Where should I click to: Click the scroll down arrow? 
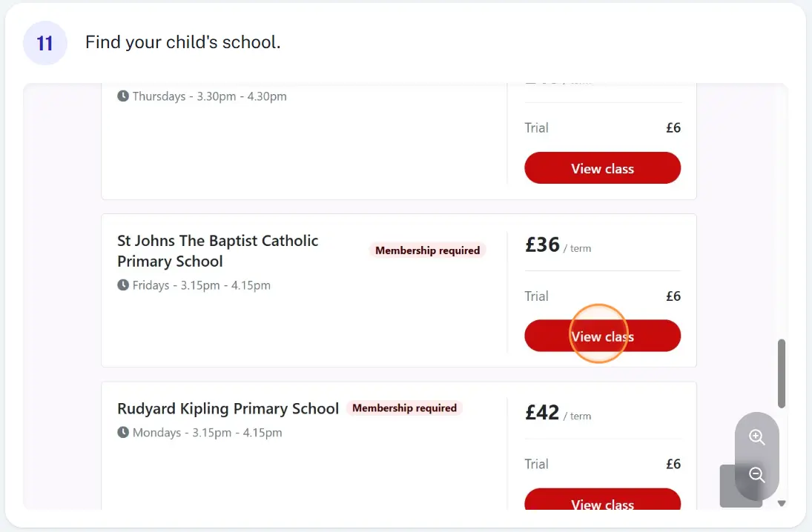point(782,503)
